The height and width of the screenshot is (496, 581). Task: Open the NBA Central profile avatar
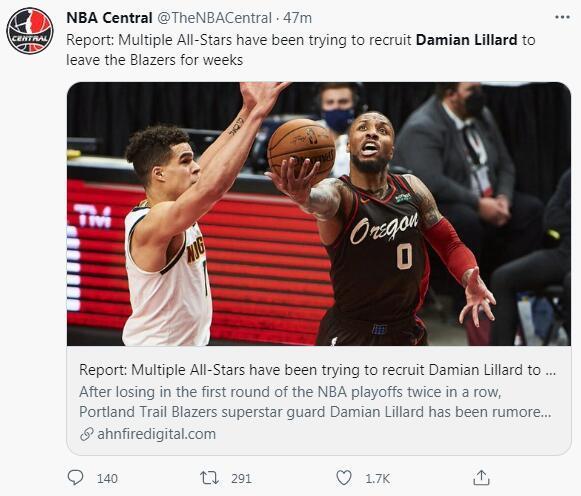pos(30,31)
